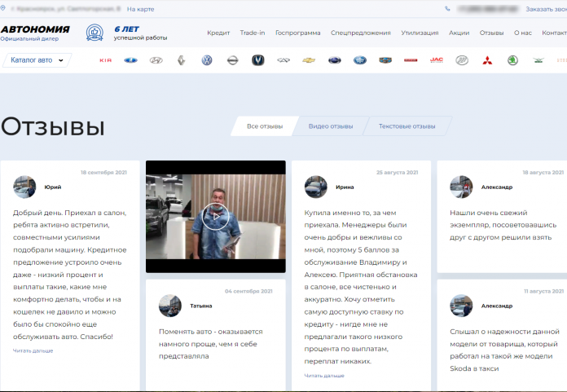Select the FAW brand logo
The height and width of the screenshot is (392, 567).
(x=360, y=60)
